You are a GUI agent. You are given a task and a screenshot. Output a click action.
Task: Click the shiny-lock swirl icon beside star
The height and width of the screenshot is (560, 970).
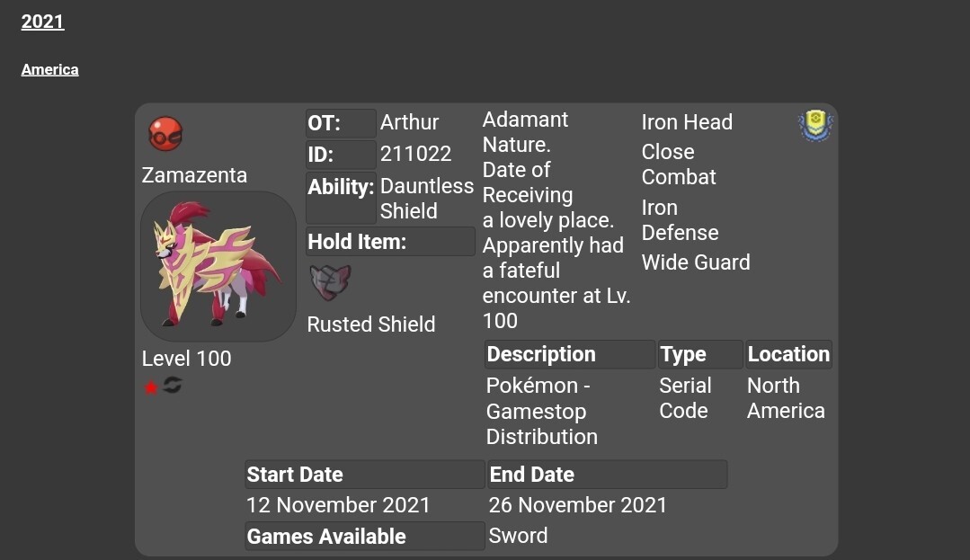point(173,386)
